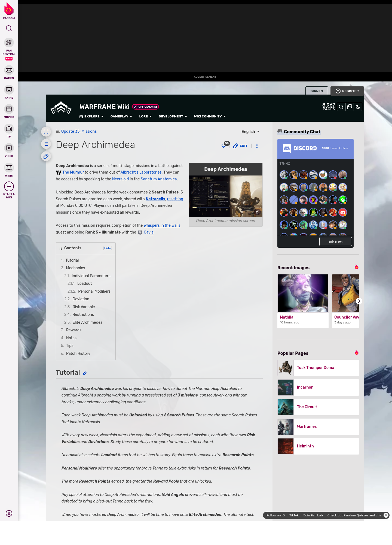Expand the Gameplay menu

click(x=121, y=116)
